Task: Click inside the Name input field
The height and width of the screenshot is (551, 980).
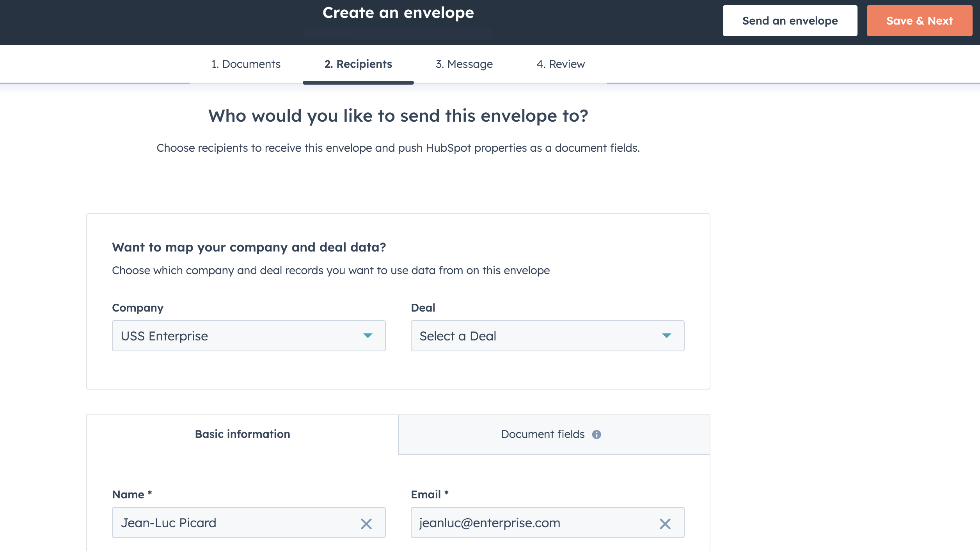Action: pos(234,523)
